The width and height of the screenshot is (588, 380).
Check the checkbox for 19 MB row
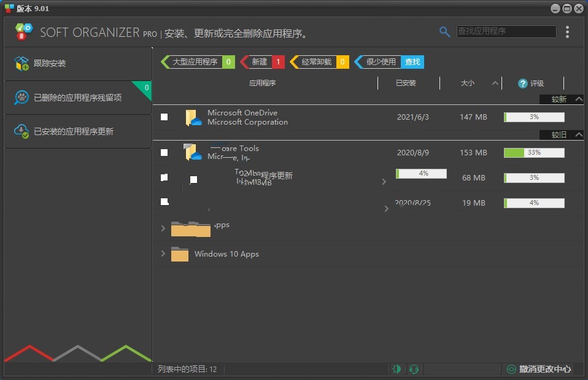click(x=164, y=202)
